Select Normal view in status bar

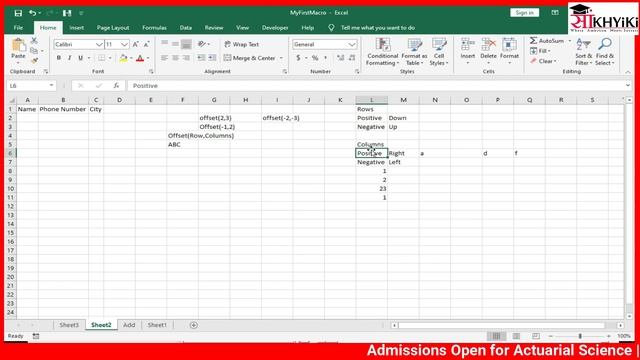tap(496, 336)
